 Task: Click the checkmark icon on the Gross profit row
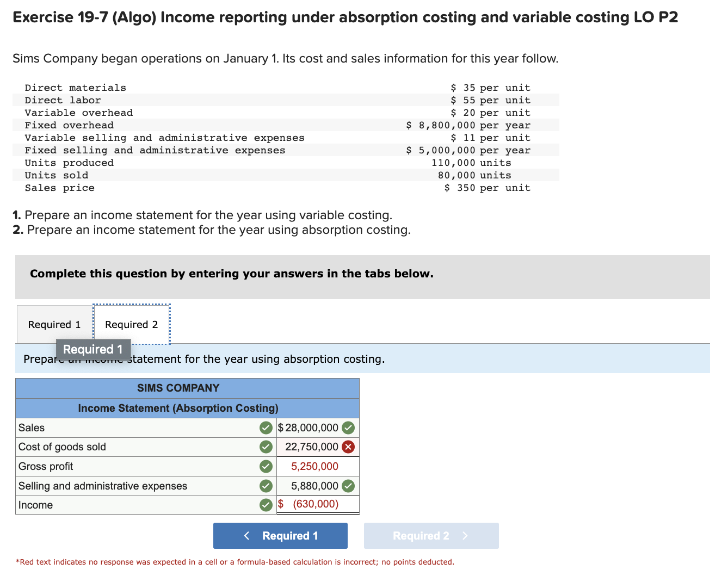tap(266, 466)
